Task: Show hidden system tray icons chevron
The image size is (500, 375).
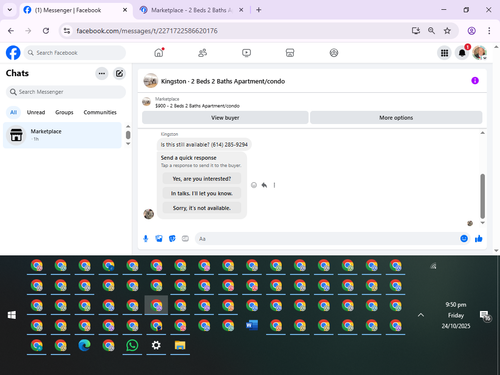Action: click(x=421, y=315)
